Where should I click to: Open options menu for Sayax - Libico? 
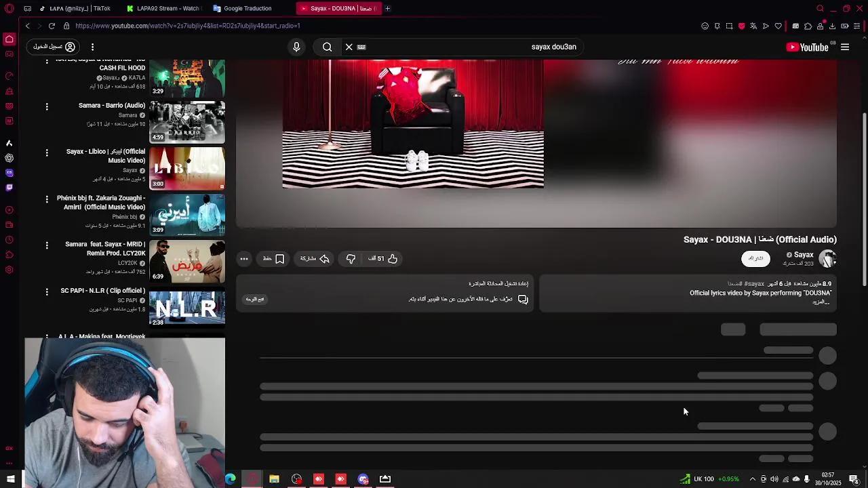coord(47,152)
